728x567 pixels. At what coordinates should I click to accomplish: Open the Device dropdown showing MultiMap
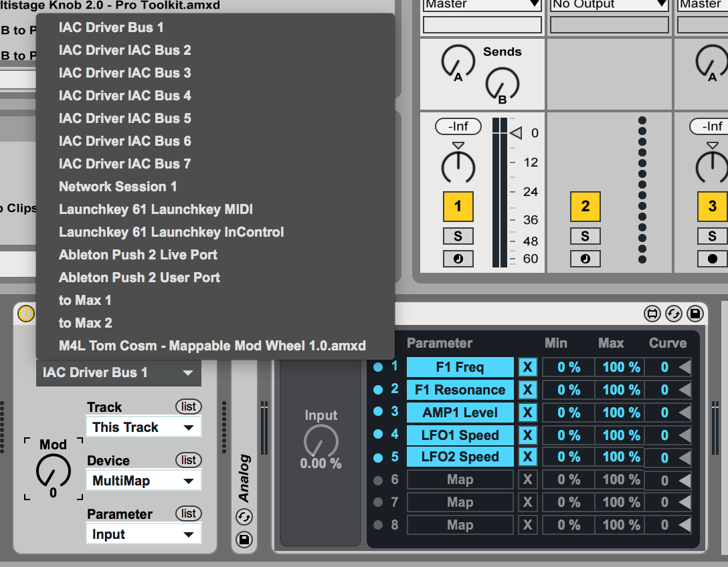point(143,481)
